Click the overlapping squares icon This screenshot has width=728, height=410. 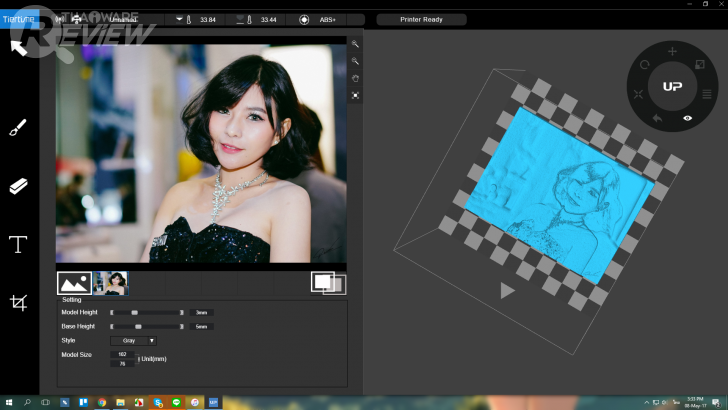pos(329,283)
